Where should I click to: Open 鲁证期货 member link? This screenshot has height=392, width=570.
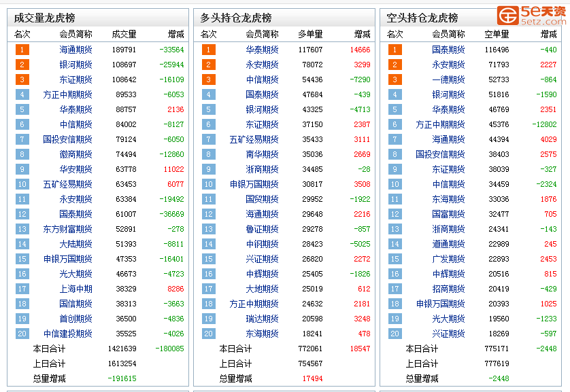coord(262,229)
